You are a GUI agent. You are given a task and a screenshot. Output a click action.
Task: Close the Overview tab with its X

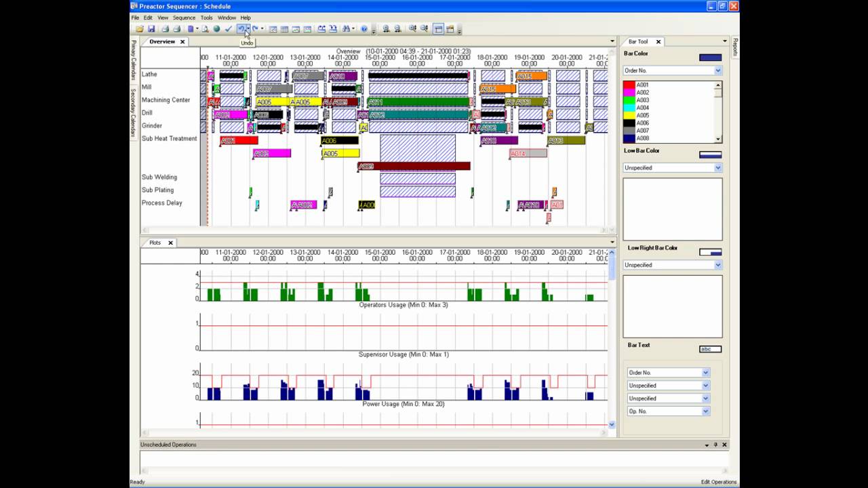[182, 42]
